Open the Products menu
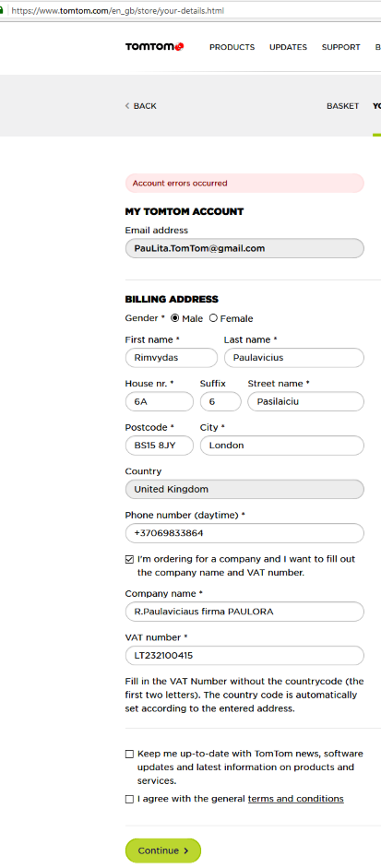 (x=232, y=47)
